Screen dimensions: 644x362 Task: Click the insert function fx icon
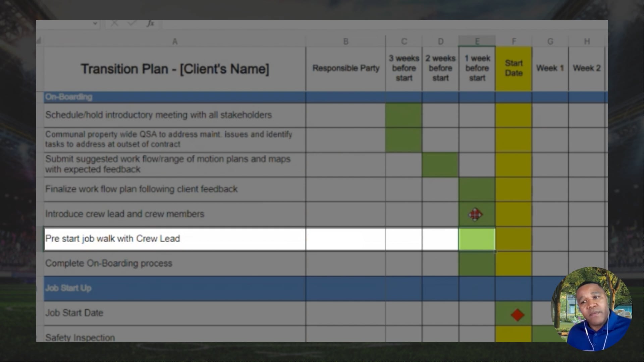click(x=150, y=23)
